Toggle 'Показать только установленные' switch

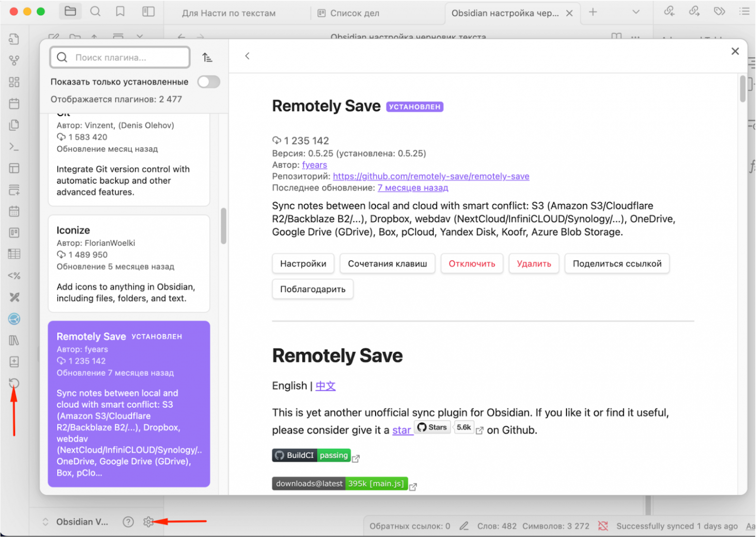point(208,82)
